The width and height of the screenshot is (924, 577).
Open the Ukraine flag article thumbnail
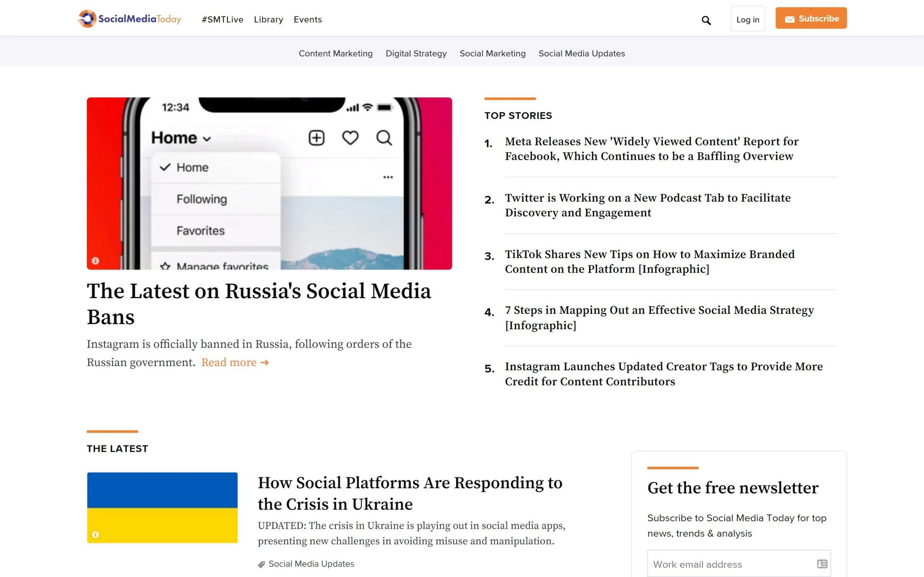162,507
